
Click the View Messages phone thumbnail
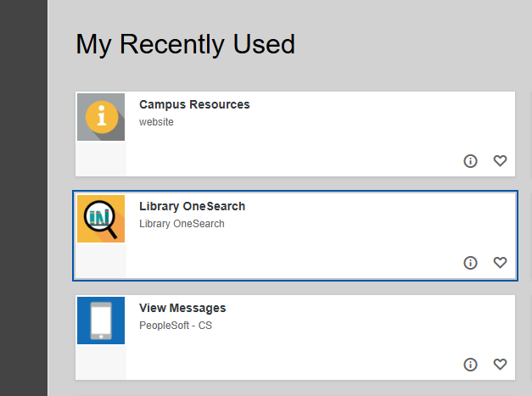(101, 321)
